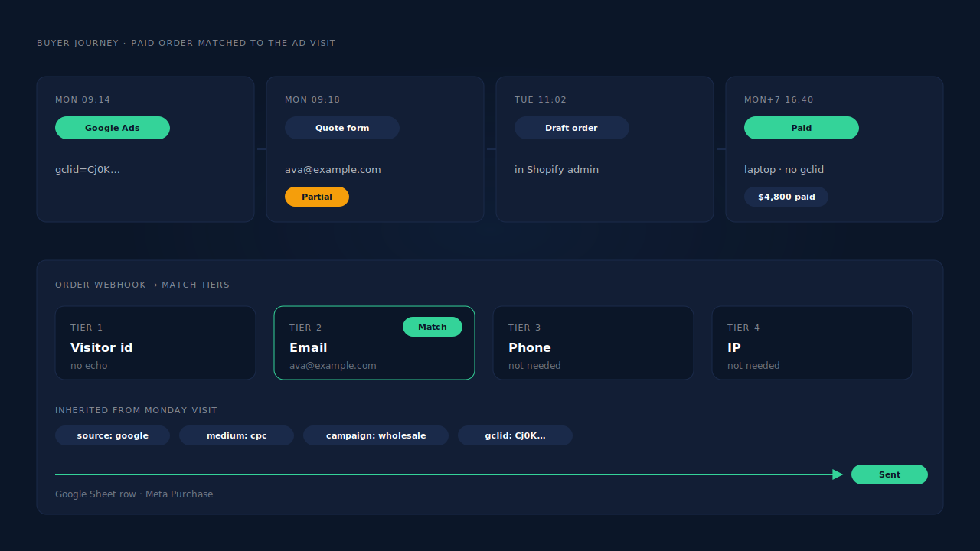Click the MON 09:18 timestamp
The height and width of the screenshot is (551, 980).
click(x=312, y=99)
